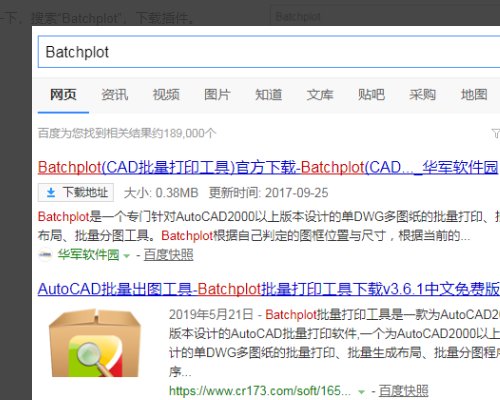The height and width of the screenshot is (400, 500).
Task: Open the Batchplot(CAD批量打印工具)官方下载 result link
Action: (268, 167)
